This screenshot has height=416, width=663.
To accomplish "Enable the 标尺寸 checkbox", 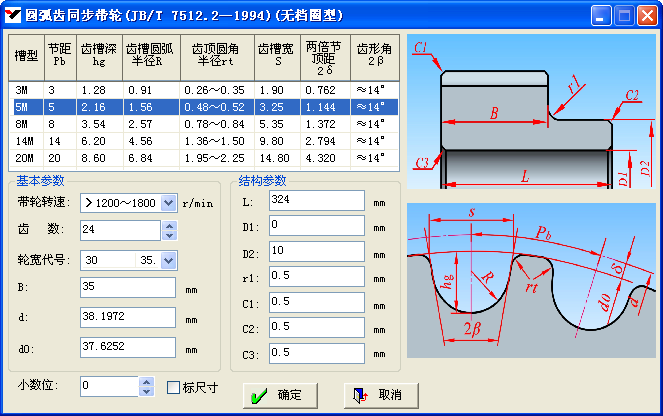I will [x=174, y=387].
